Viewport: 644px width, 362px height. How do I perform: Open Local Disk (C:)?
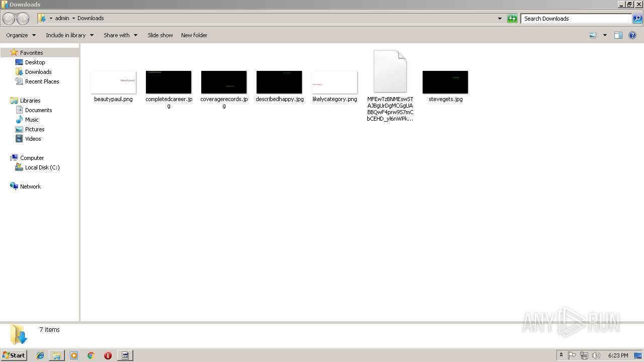[x=42, y=167]
